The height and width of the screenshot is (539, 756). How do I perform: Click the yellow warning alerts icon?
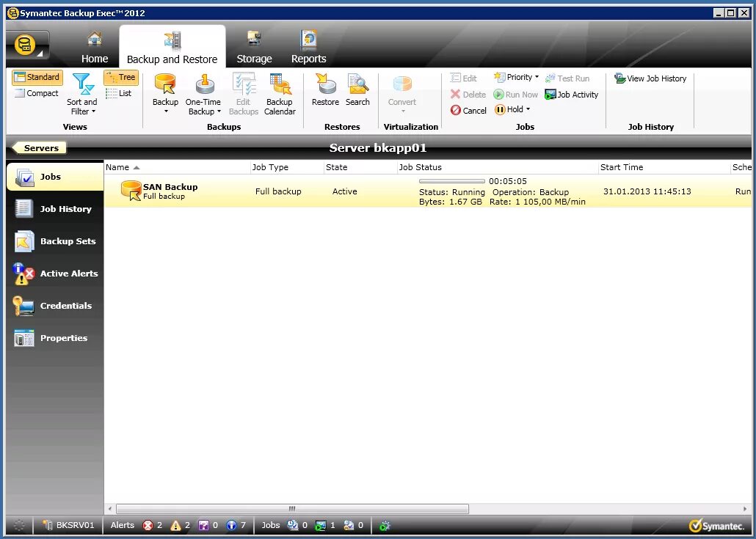tap(175, 526)
